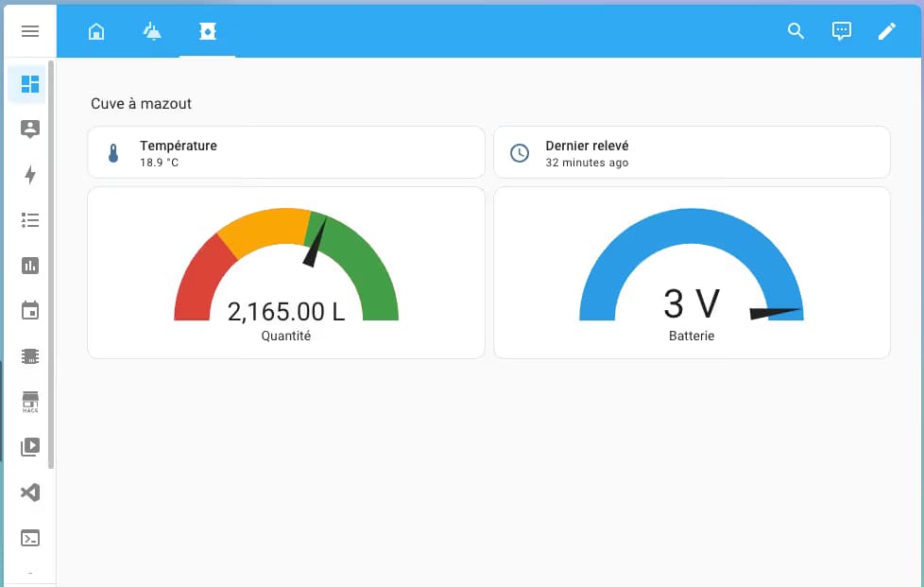Open the ESPHome chip icon in sidebar

coord(30,356)
